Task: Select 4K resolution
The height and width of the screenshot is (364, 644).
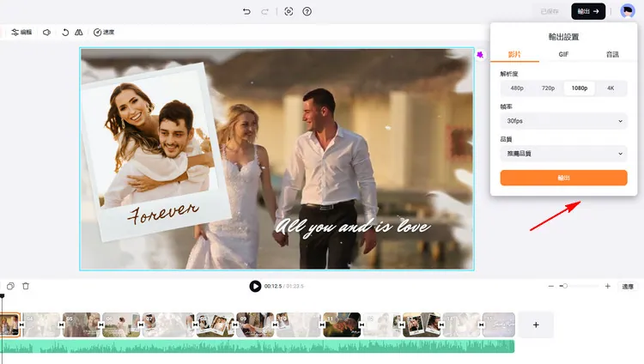Action: 611,88
